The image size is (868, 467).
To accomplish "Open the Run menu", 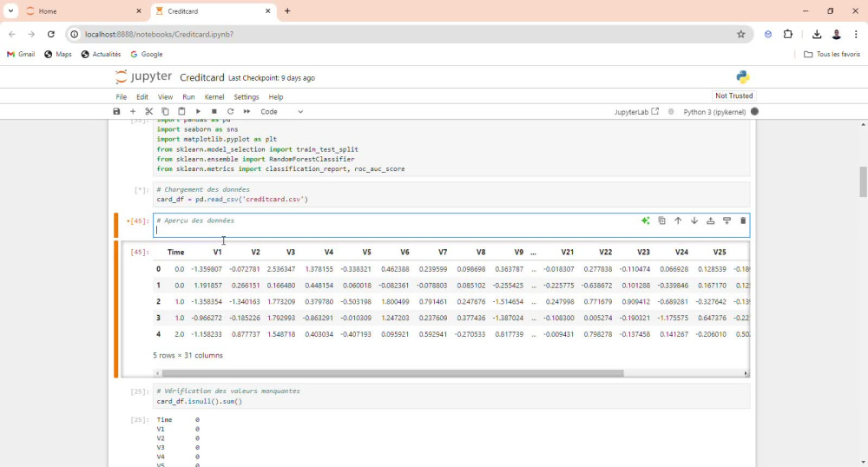I will [188, 97].
